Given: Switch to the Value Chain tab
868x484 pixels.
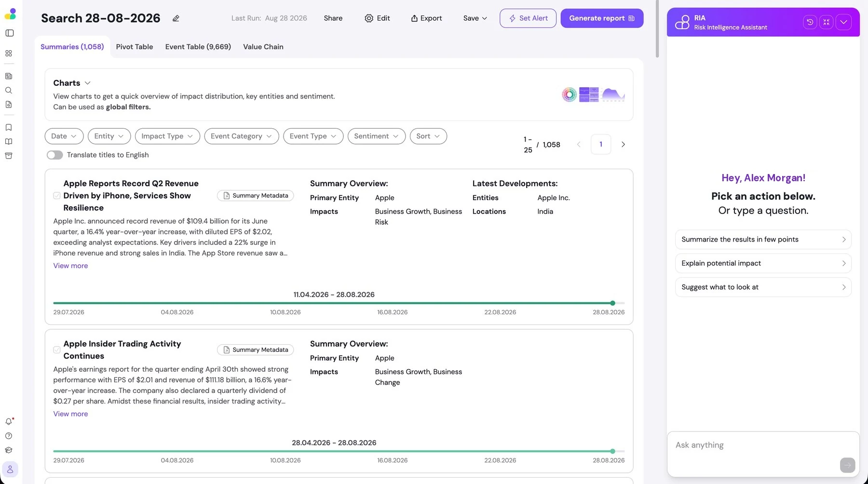Looking at the screenshot, I should 263,47.
